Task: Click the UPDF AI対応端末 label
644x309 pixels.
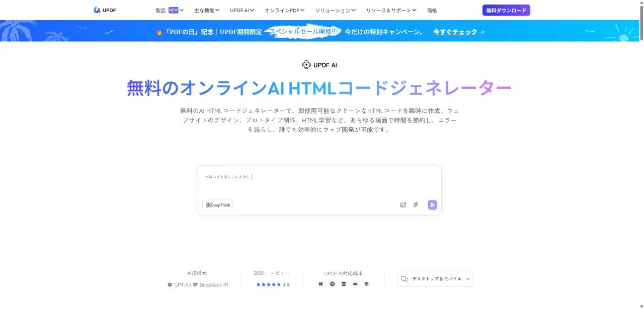Action: point(344,273)
